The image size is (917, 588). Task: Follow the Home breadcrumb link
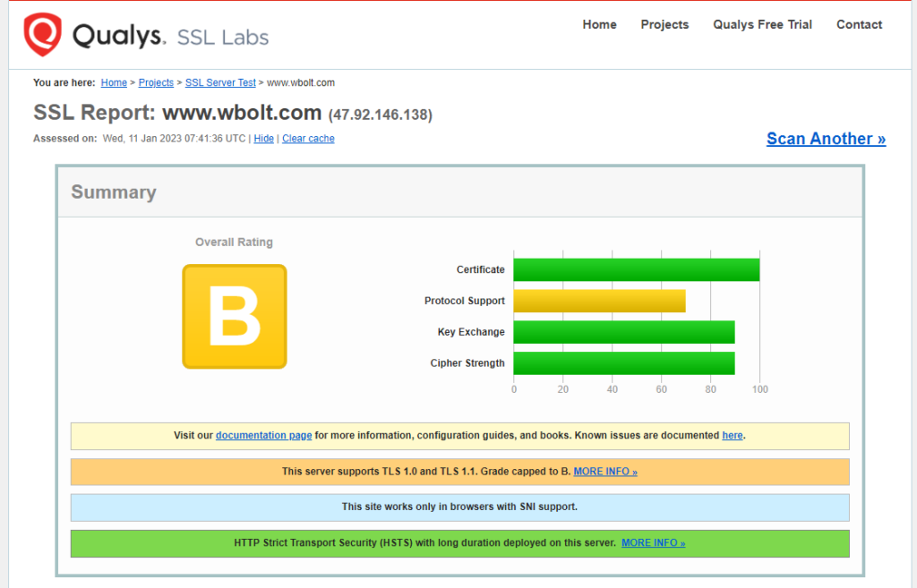point(114,82)
